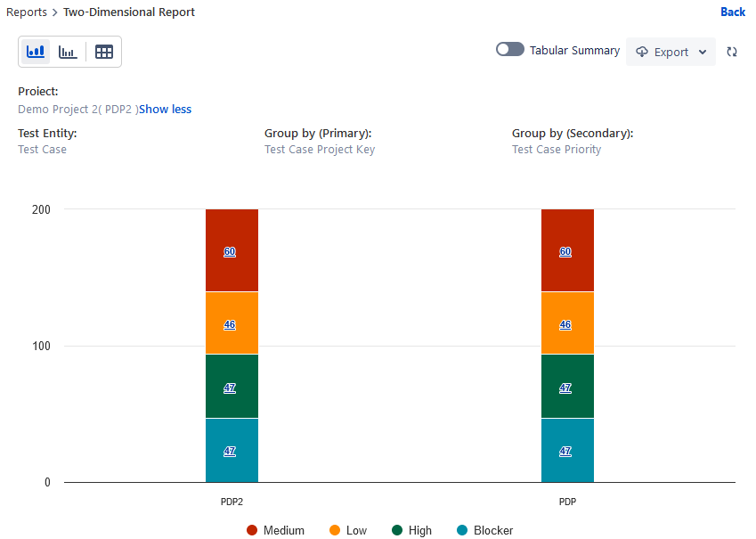This screenshot has width=756, height=539.
Task: Click the refresh report icon
Action: pos(732,52)
